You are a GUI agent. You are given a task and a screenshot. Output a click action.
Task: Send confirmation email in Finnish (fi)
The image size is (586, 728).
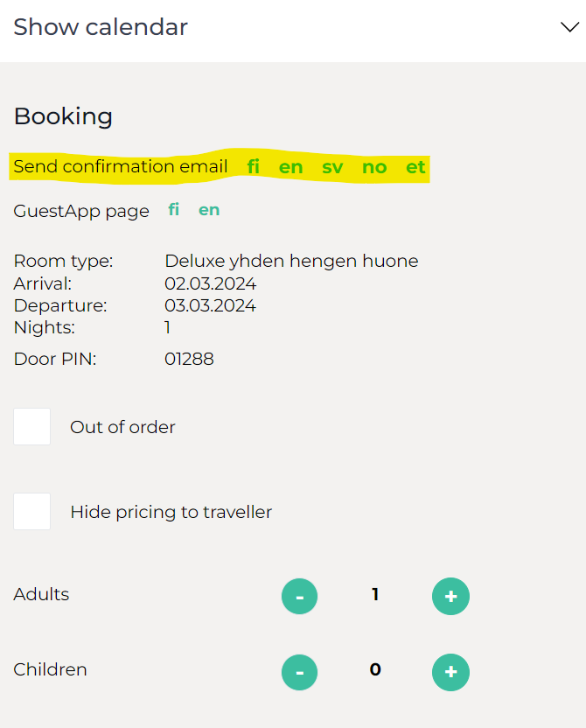coord(254,167)
